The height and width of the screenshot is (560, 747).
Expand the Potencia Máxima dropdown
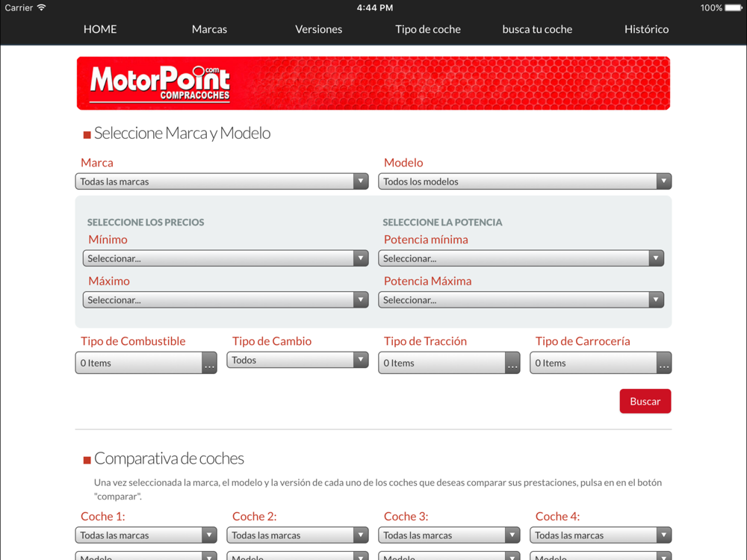(521, 300)
